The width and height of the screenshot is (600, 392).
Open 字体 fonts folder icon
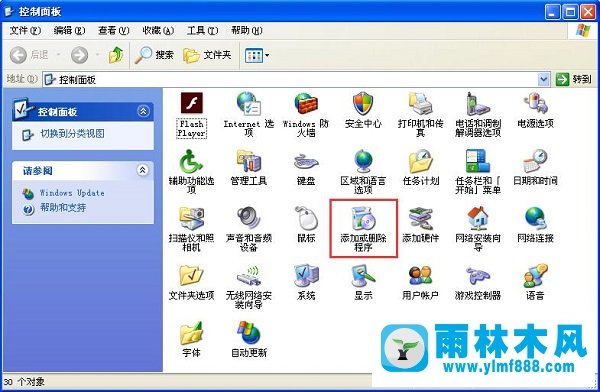(x=191, y=339)
